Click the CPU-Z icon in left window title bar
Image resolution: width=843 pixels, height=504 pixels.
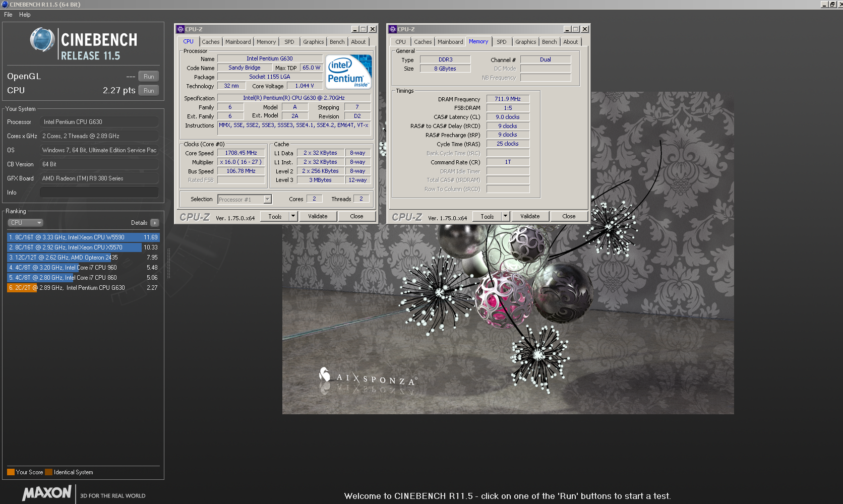[180, 29]
